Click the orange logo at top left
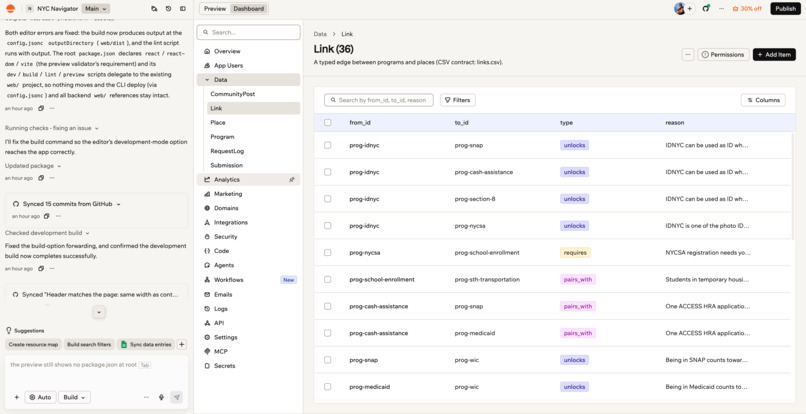The image size is (806, 414). tap(10, 9)
